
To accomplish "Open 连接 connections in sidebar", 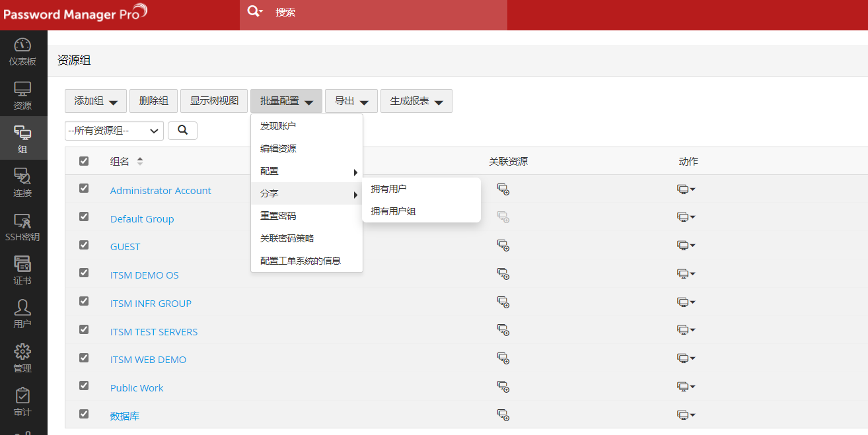I will coord(22,183).
